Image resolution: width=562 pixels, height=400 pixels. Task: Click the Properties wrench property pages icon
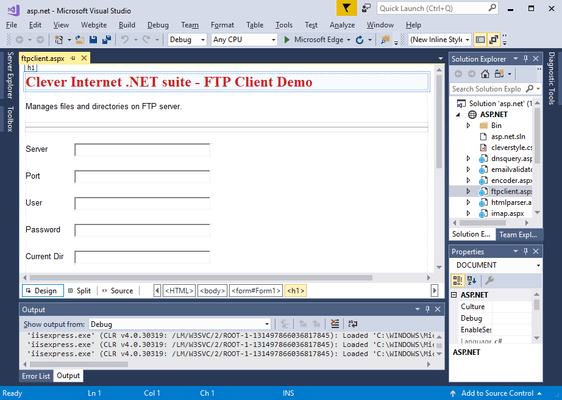(x=489, y=280)
